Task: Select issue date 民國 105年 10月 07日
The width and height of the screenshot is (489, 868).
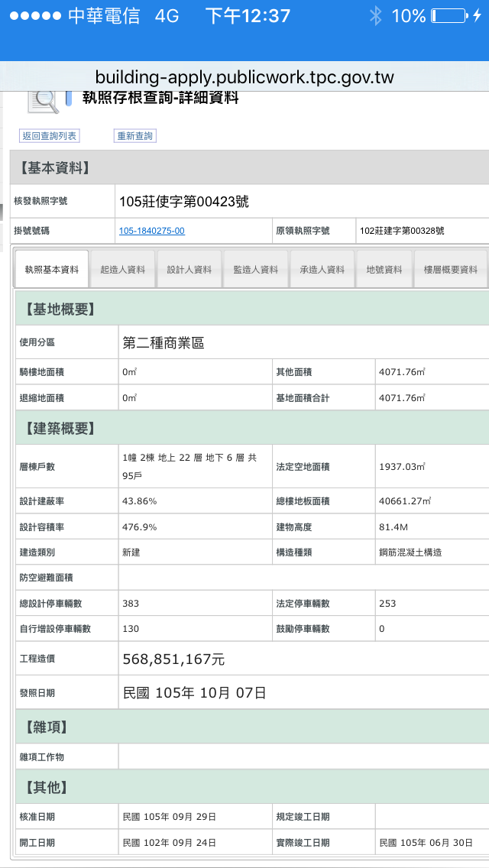Action: 194,692
